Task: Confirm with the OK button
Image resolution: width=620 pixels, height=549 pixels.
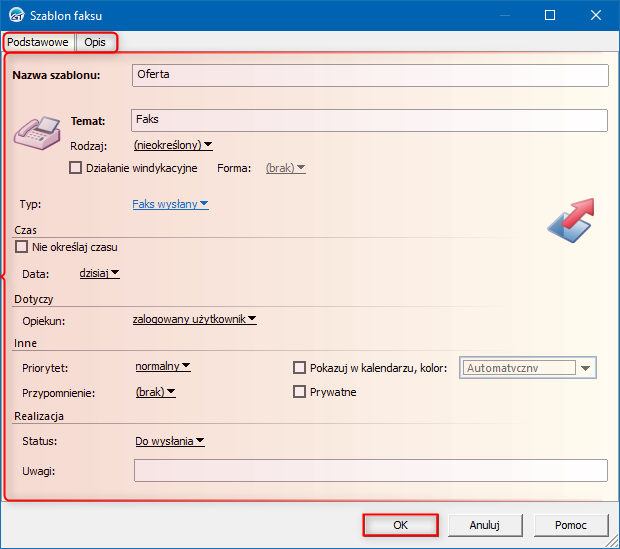Action: pyautogui.click(x=400, y=525)
